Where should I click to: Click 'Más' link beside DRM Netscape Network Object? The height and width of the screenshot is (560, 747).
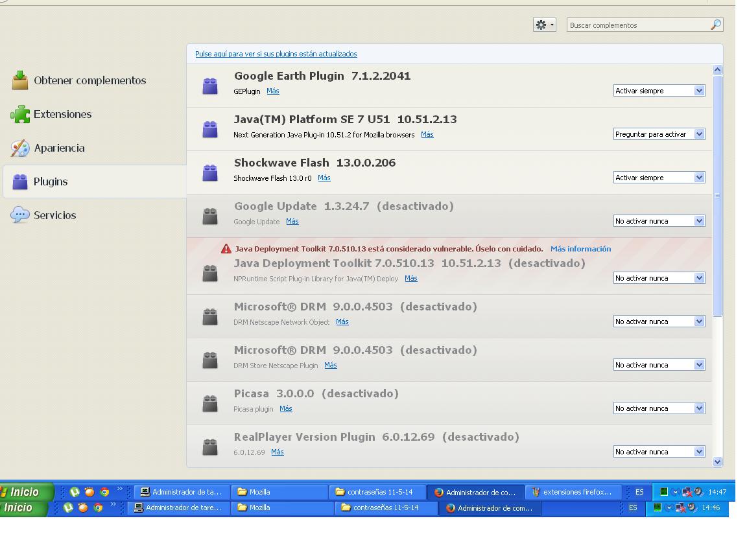[x=342, y=321]
